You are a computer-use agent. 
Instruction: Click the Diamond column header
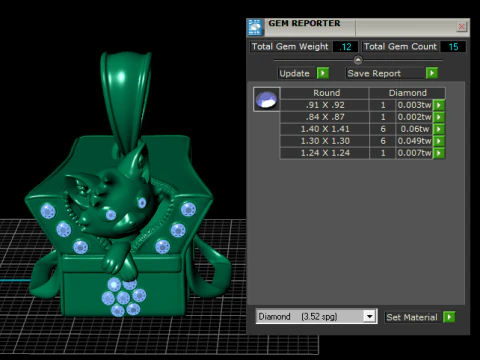[x=407, y=93]
